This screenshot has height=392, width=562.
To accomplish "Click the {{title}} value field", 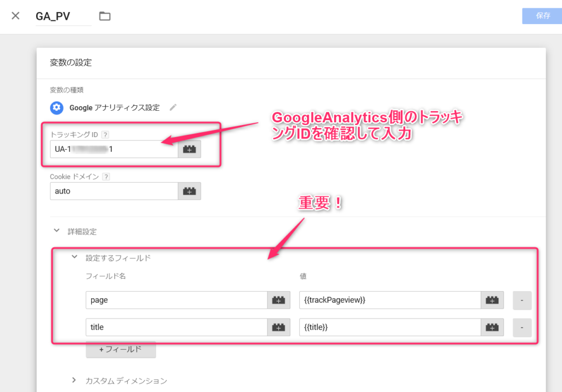I will (x=390, y=327).
